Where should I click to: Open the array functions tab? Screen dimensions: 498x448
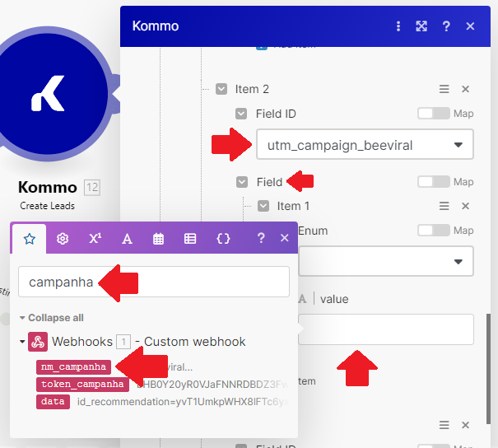[190, 239]
